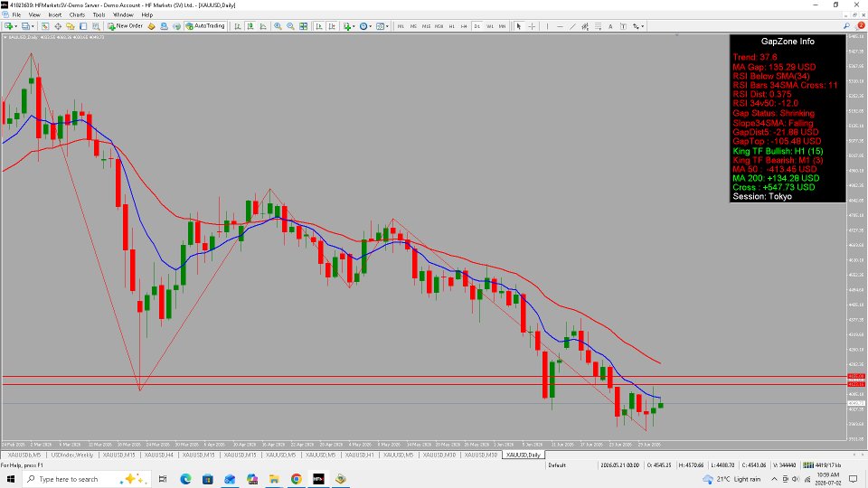Toggle the AutoTrading button
The width and height of the screenshot is (868, 488).
(205, 26)
